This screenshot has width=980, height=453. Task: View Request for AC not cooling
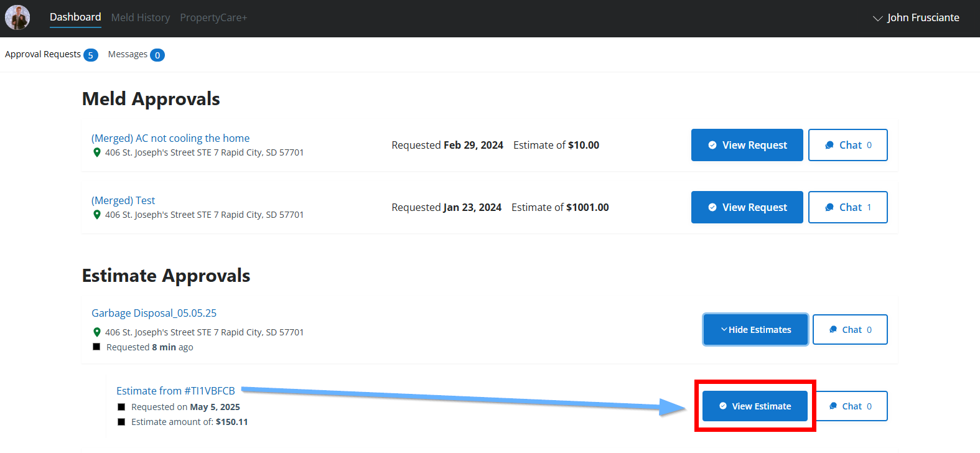pos(747,145)
